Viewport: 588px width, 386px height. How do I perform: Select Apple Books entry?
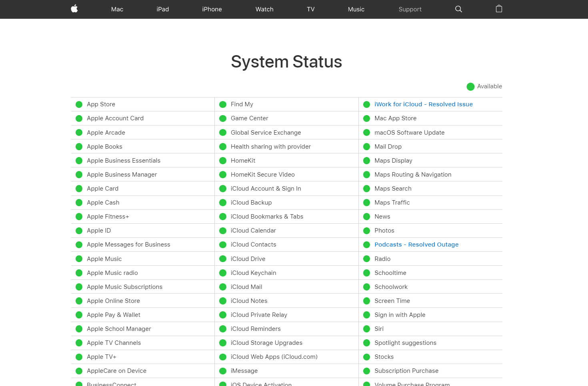pos(104,147)
